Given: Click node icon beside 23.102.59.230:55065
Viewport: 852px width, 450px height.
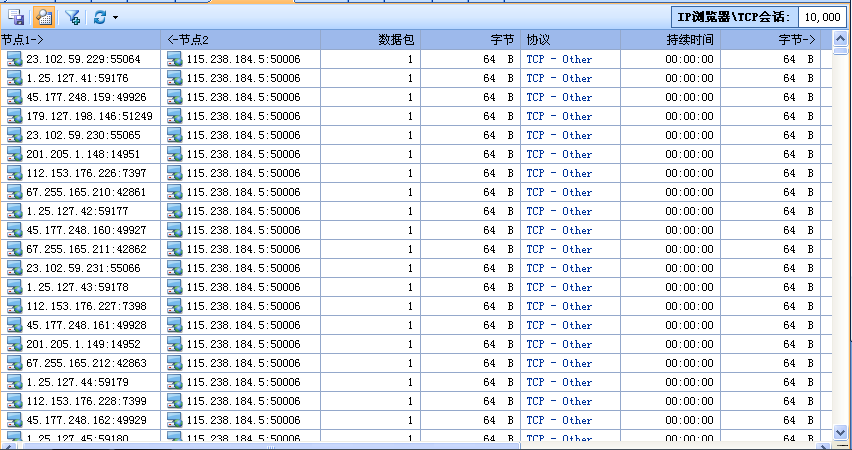Looking at the screenshot, I should point(15,135).
